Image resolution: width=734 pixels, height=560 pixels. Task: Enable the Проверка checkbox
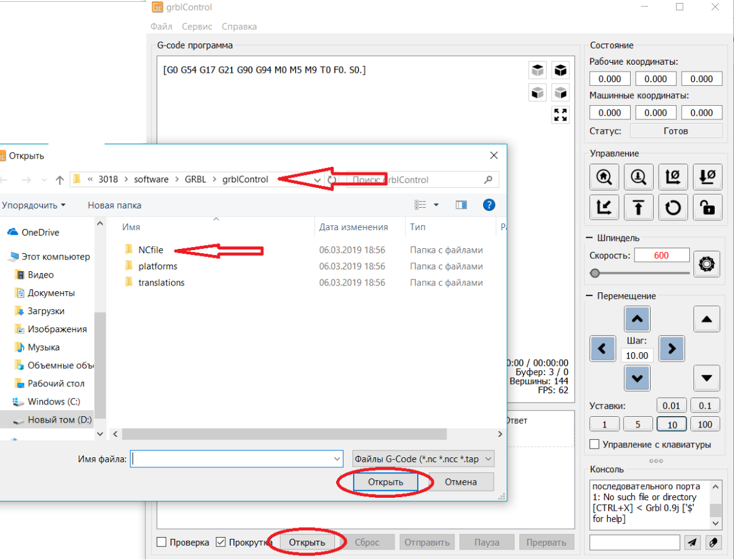[161, 542]
